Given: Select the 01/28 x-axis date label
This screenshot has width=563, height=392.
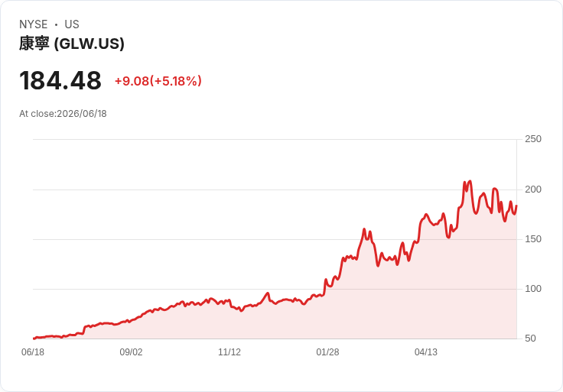Looking at the screenshot, I should pos(327,352).
